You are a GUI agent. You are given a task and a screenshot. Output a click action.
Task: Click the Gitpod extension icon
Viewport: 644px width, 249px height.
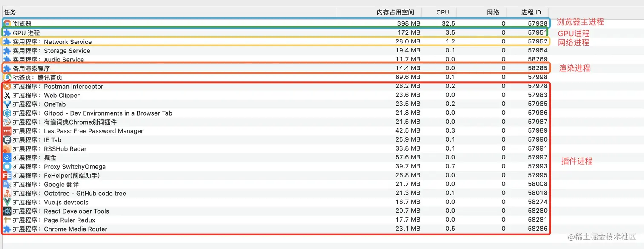pos(7,113)
